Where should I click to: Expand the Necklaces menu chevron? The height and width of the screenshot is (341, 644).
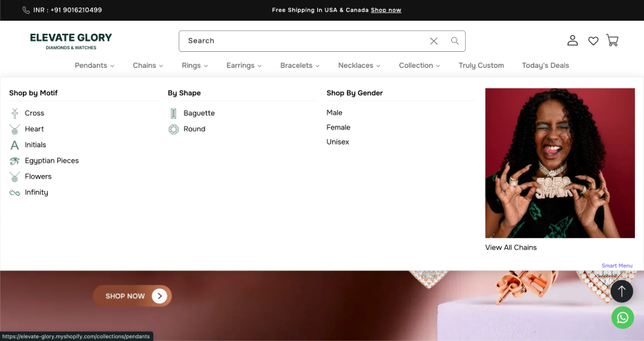pos(378,66)
